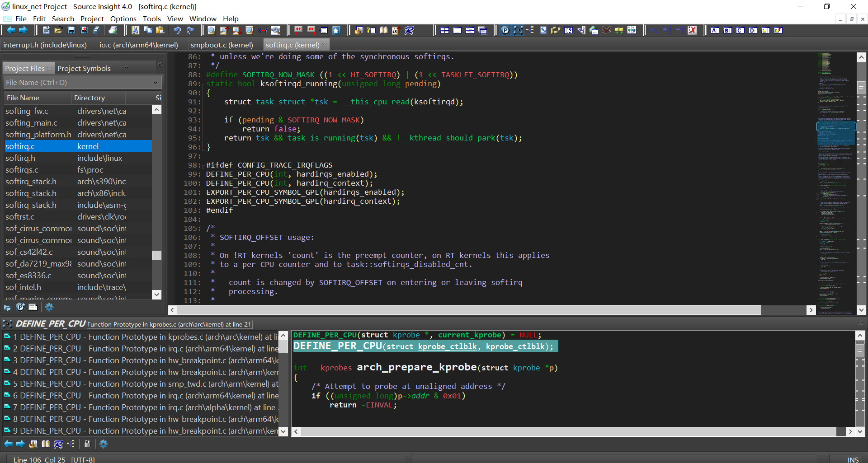Go back with the toolbar left arrow
This screenshot has height=463, width=868.
[11, 30]
